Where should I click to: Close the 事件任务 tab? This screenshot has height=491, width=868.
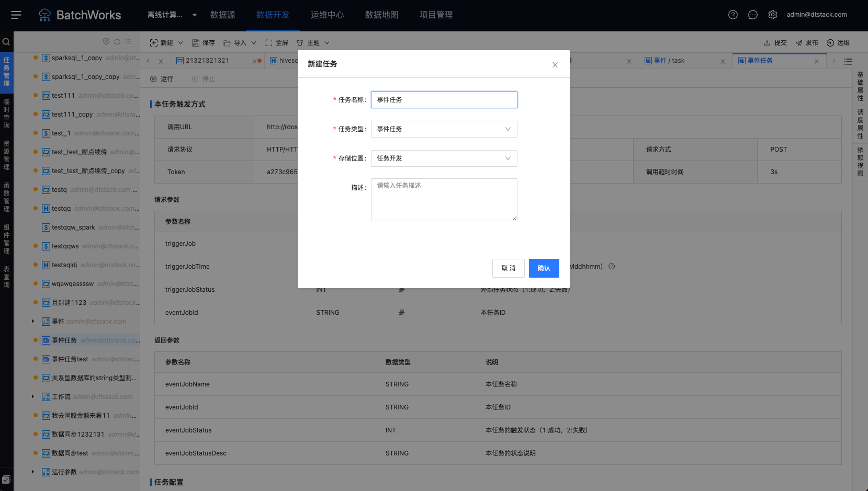(x=816, y=61)
